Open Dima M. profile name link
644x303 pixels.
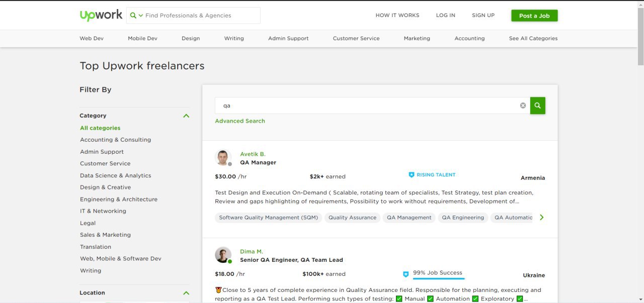click(252, 252)
